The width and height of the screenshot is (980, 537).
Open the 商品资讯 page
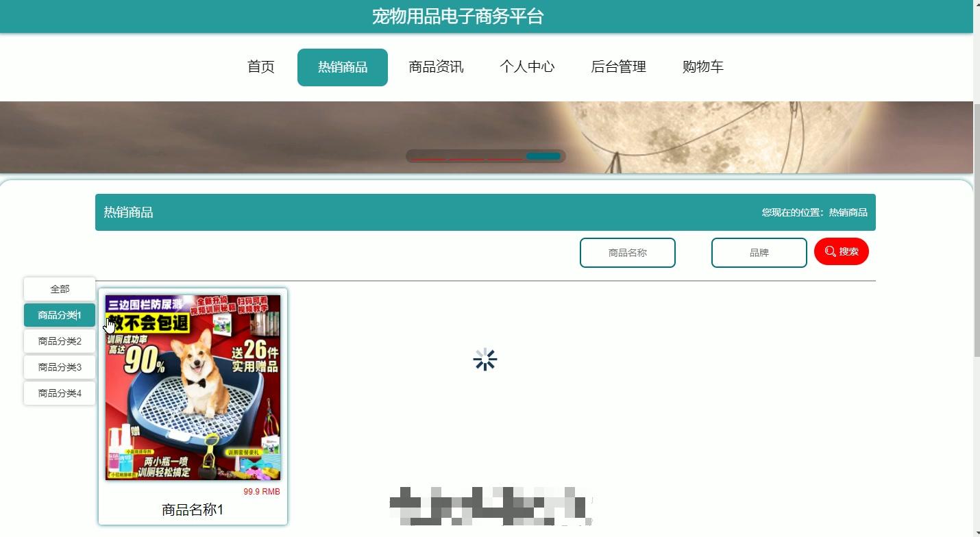(436, 67)
